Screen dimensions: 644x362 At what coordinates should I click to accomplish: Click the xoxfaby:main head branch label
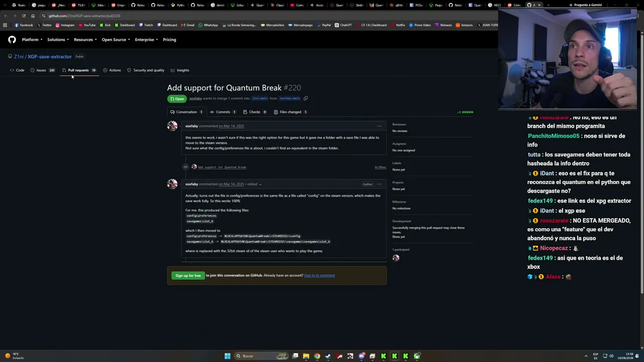(290, 99)
